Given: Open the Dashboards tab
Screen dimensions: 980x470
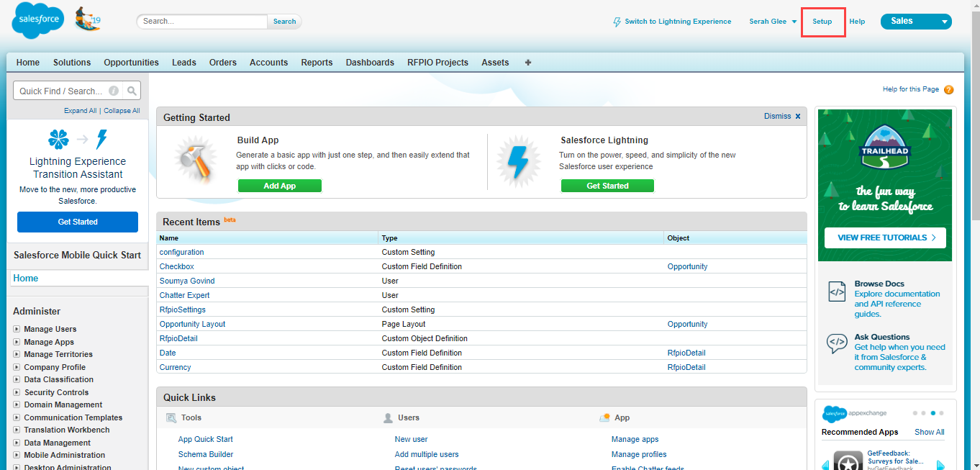Looking at the screenshot, I should coord(370,63).
